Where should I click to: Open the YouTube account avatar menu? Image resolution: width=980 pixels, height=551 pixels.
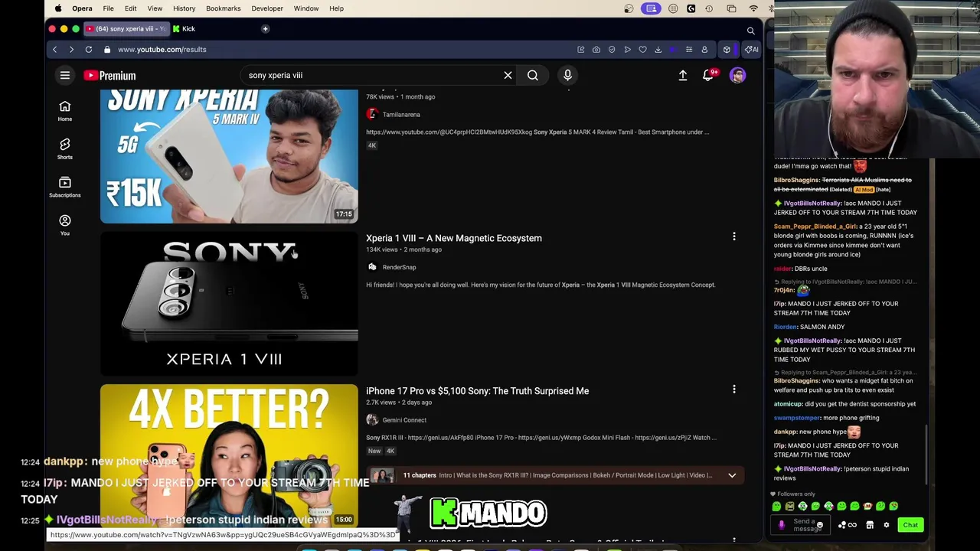pos(737,75)
